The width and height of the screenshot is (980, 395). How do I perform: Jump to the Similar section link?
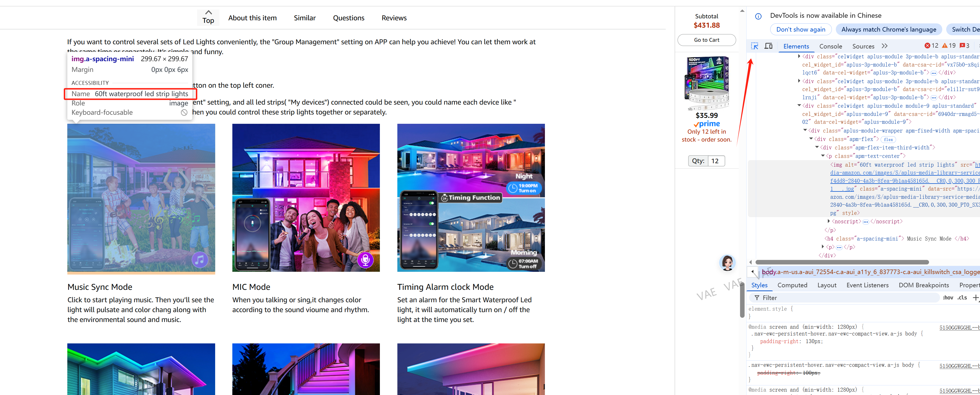305,18
